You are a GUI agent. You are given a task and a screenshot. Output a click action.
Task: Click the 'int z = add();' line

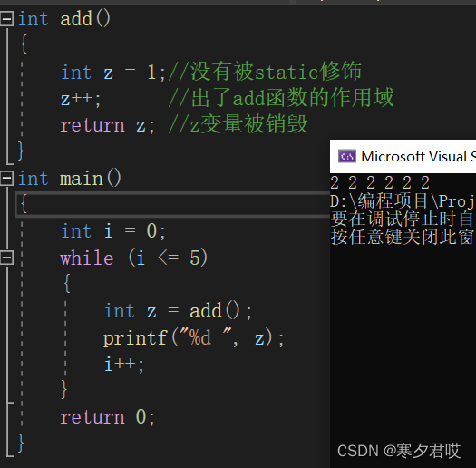[178, 311]
